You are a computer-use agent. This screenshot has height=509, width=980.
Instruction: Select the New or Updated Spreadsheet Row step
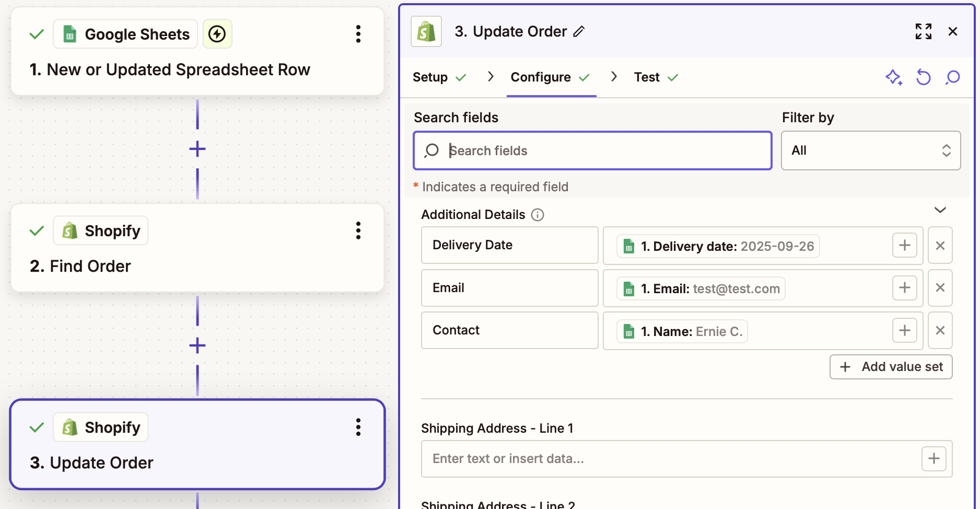(197, 51)
